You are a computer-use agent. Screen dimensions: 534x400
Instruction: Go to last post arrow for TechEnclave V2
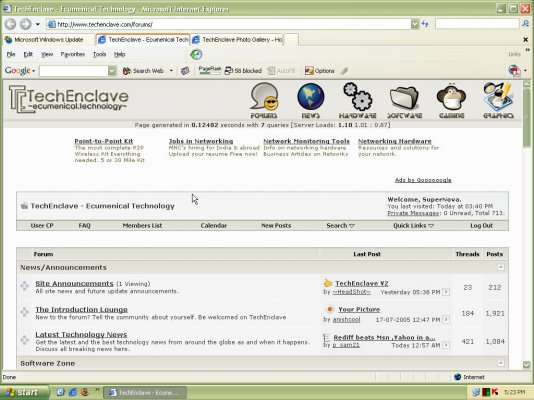coord(446,292)
